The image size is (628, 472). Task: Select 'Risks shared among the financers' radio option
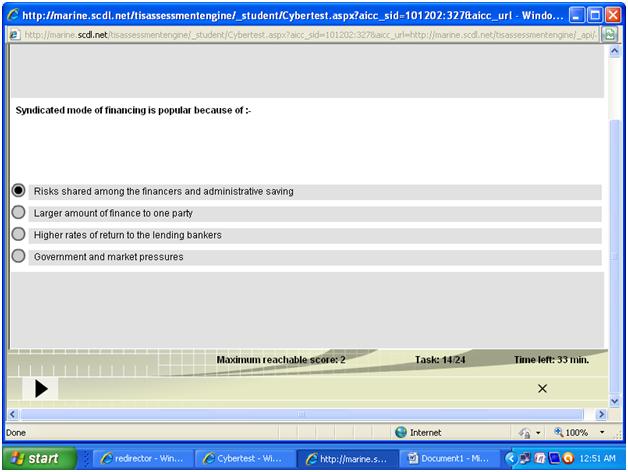pos(18,190)
